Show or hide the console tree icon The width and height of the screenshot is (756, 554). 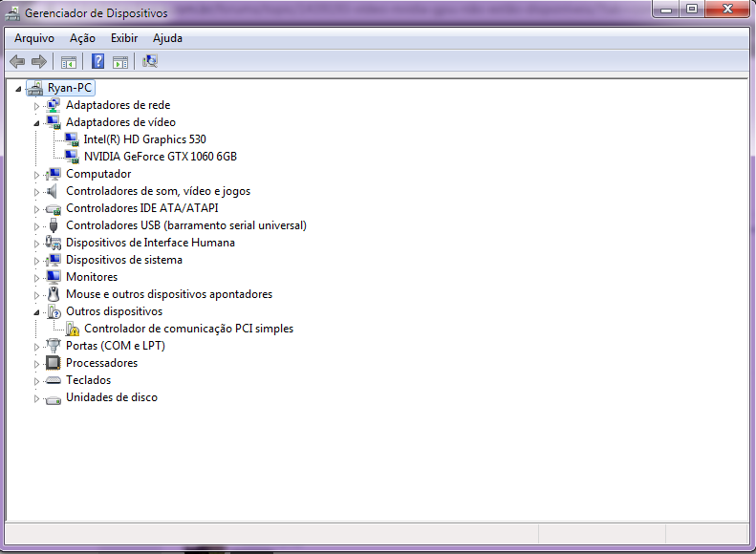click(x=69, y=62)
